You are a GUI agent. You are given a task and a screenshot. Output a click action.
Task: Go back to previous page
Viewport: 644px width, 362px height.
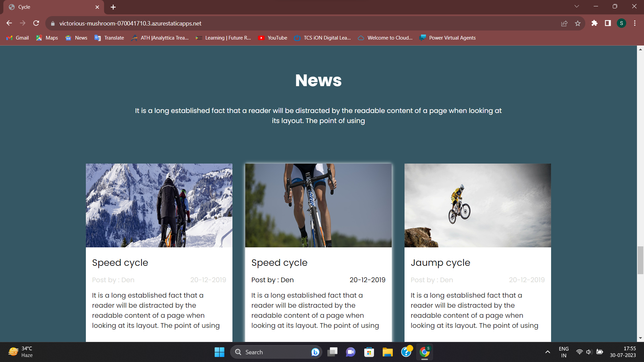[9, 23]
